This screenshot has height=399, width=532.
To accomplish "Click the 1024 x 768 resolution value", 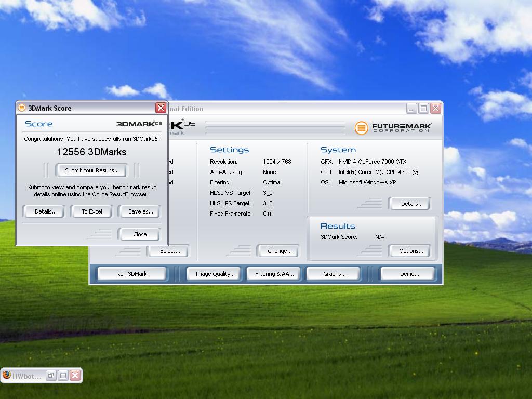I will (277, 162).
